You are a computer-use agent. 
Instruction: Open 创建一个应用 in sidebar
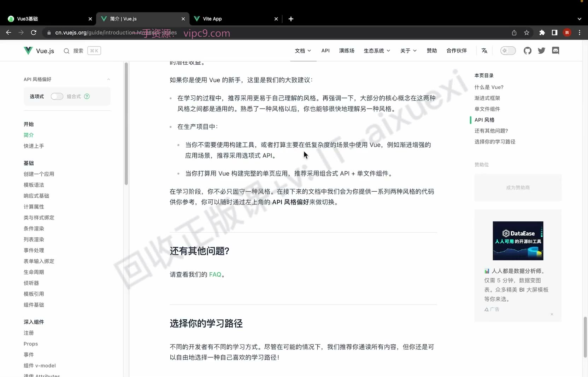click(x=39, y=174)
